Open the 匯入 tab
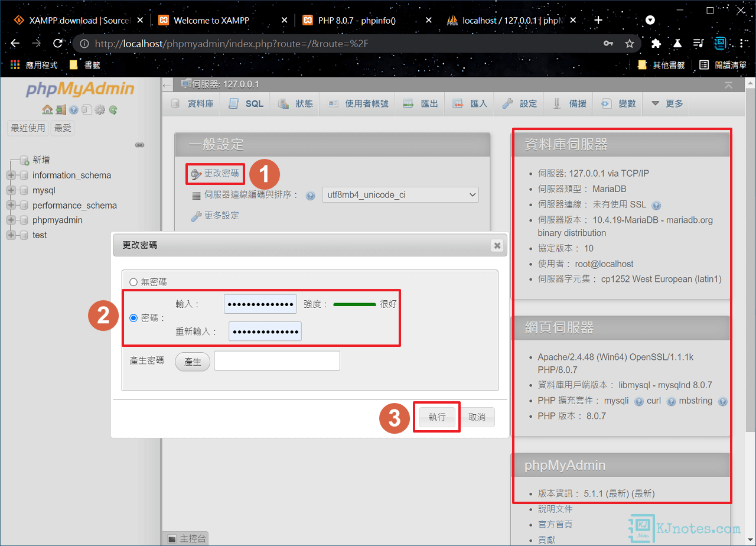Screen dimensions: 756x546 coord(470,103)
